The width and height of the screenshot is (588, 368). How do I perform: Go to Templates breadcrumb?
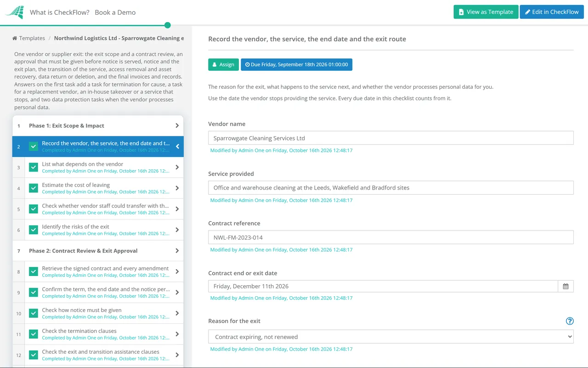pyautogui.click(x=32, y=38)
